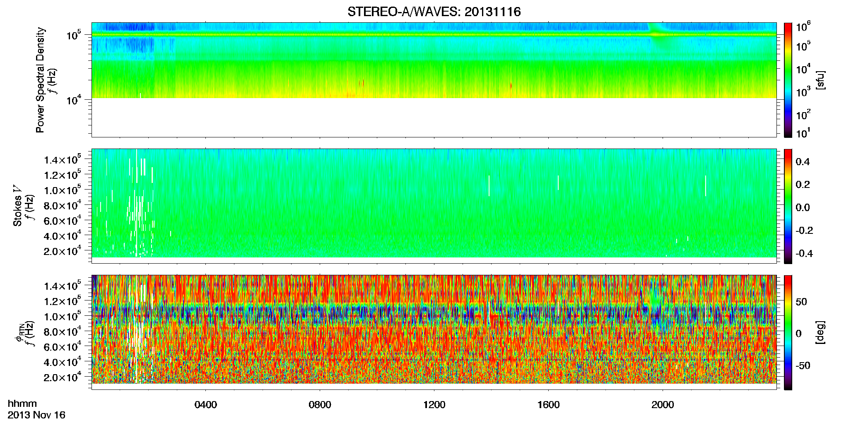Click the power spectral density spectrogram panel

coord(434,79)
